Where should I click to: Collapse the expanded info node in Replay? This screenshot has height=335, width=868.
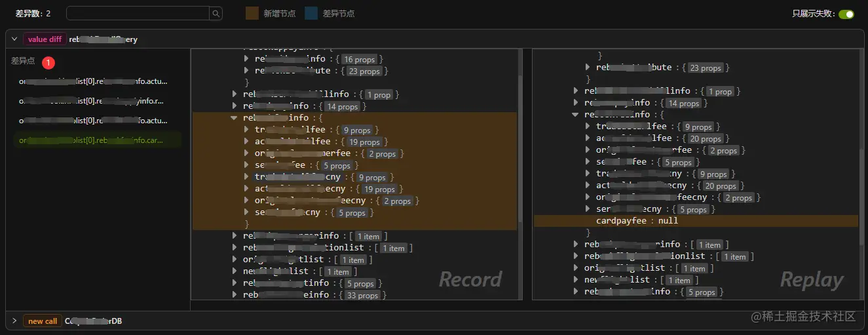[x=576, y=115]
